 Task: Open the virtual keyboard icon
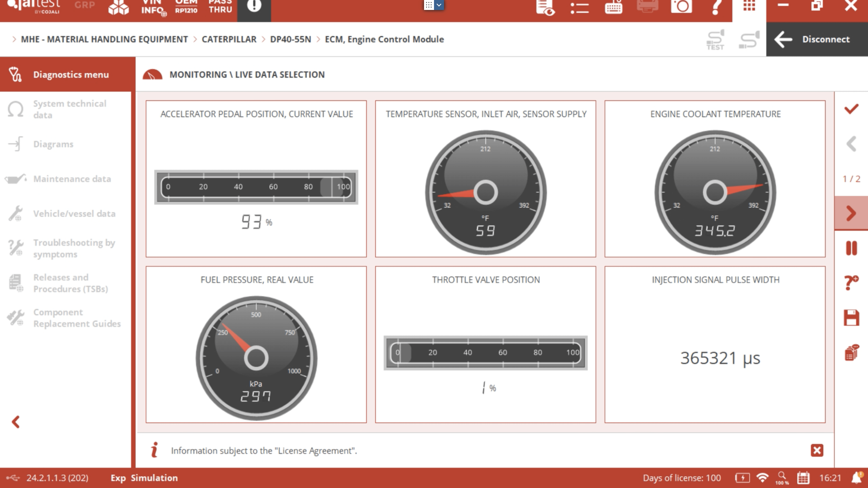(x=613, y=7)
